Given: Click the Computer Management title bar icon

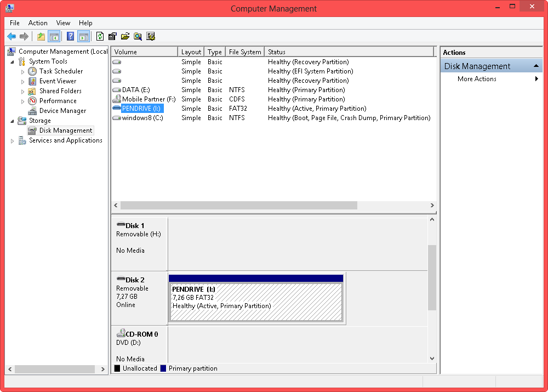Looking at the screenshot, I should coord(10,8).
